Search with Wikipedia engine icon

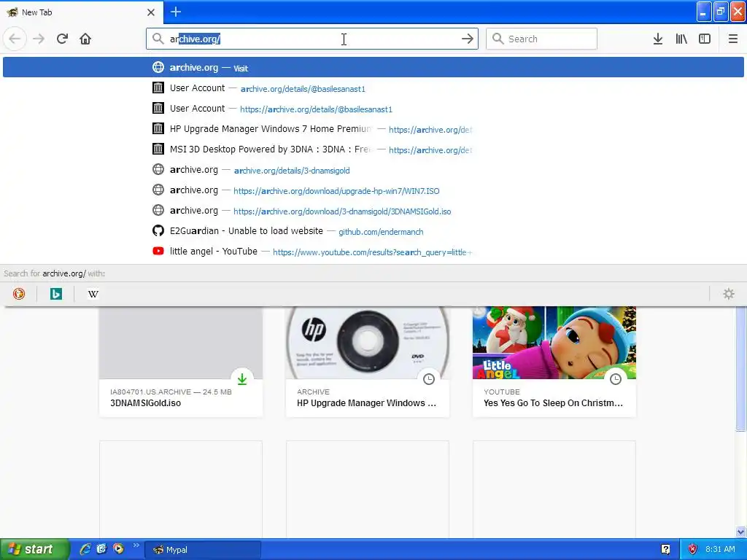93,294
